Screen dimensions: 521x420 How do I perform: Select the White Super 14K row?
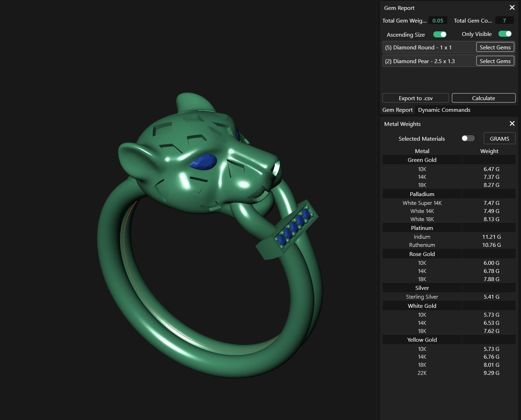[449, 203]
